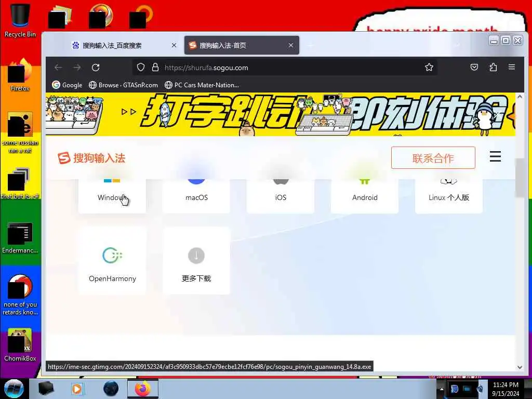Click the scroll up arrow of page
The width and height of the screenshot is (532, 399).
tap(520, 97)
